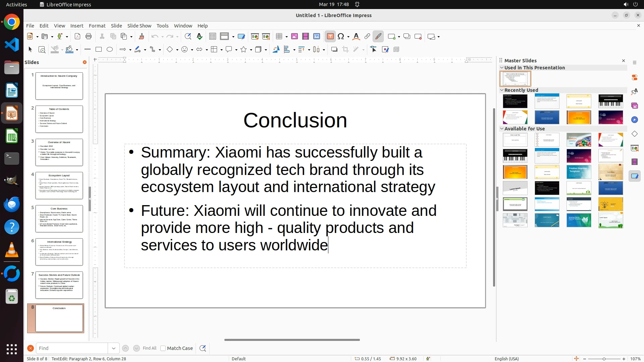This screenshot has height=362, width=644.
Task: Click the Insert Special Character icon
Action: (x=341, y=37)
